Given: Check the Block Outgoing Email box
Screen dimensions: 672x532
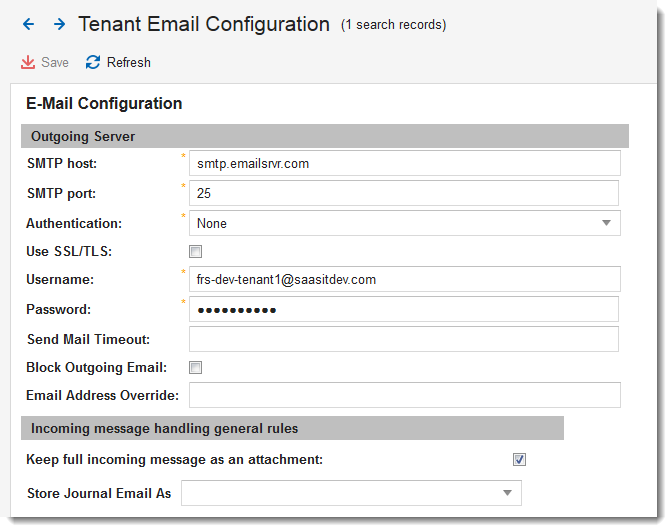Looking at the screenshot, I should [x=195, y=368].
